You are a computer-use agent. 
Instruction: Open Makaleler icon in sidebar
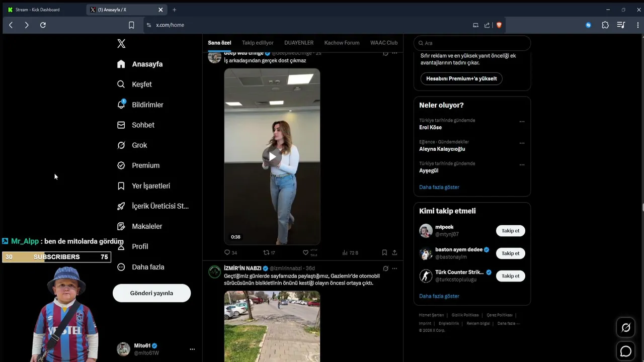[121, 226]
